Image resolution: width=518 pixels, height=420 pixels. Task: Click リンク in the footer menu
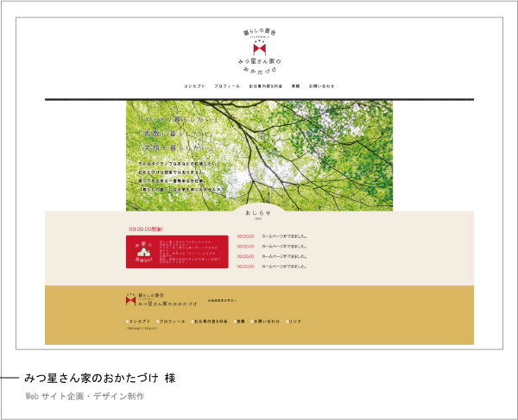coord(295,321)
